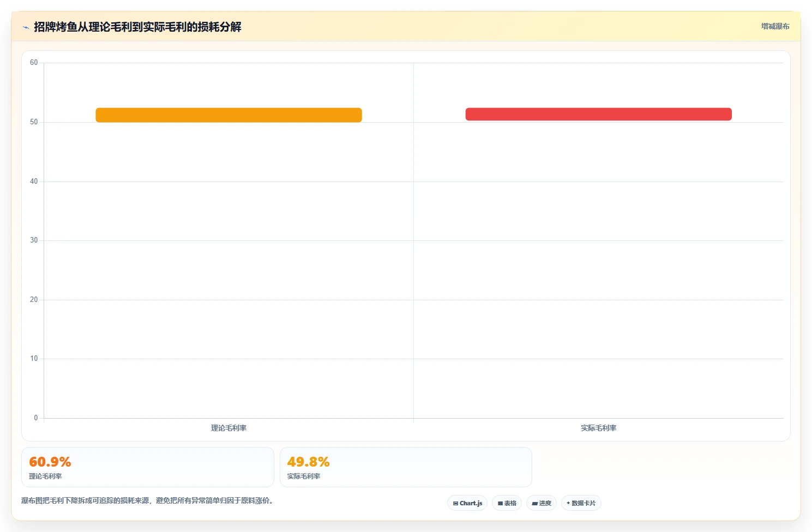Open the 49.8% 实际毛利率 stat card
The height and width of the screenshot is (532, 812).
(406, 467)
